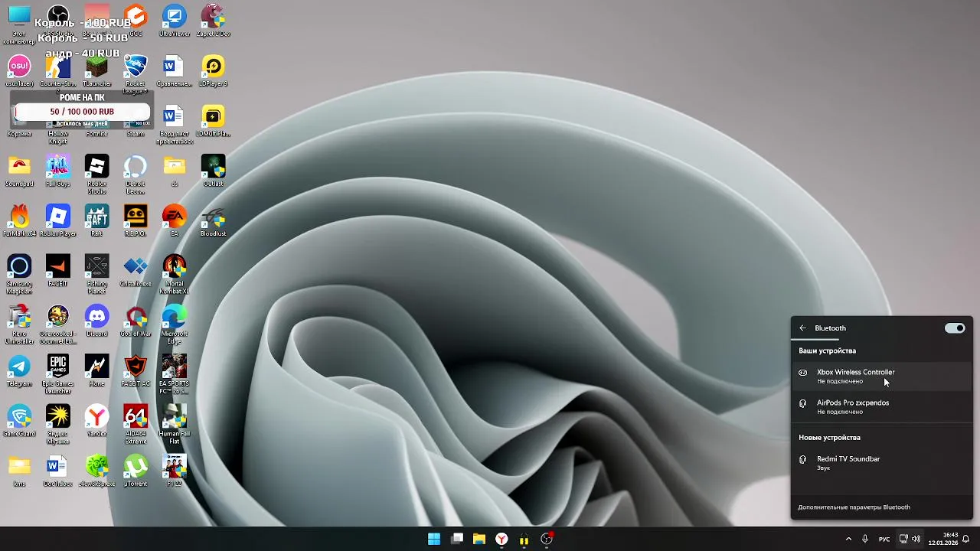Launch osu!(lazer) from the desktop
This screenshot has width=980, height=551.
[19, 70]
